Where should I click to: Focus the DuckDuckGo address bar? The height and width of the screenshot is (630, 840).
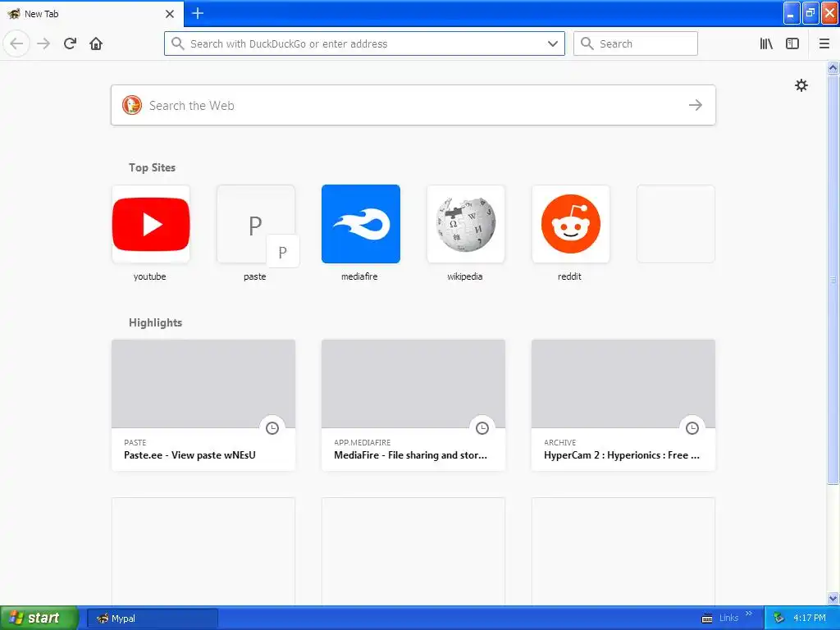364,43
